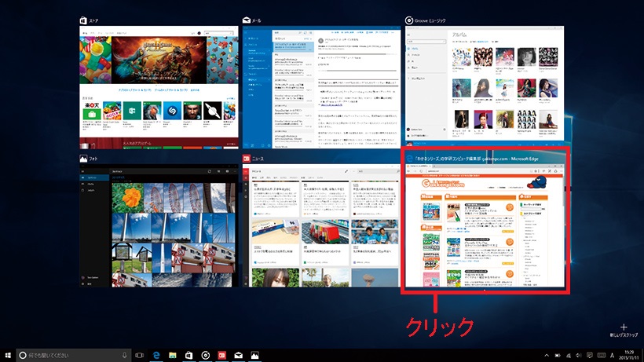644x362 pixels.
Task: Open the clock and date display
Action: point(628,355)
